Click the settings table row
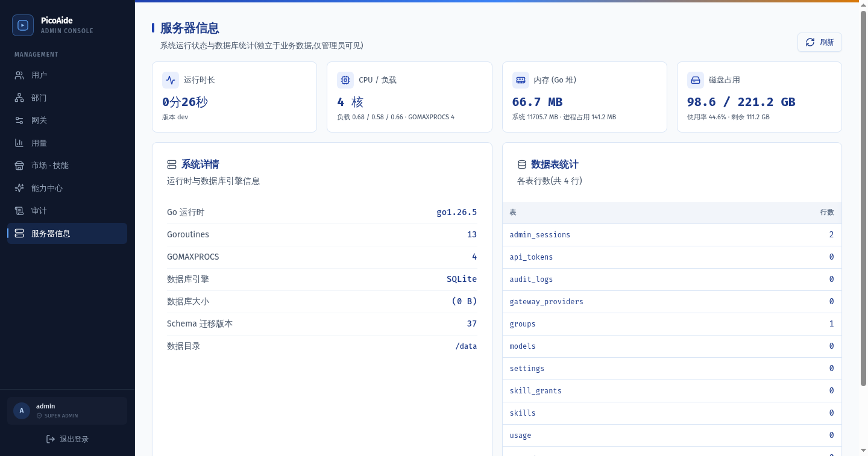Screen dimensions: 868x456 (x=672, y=369)
